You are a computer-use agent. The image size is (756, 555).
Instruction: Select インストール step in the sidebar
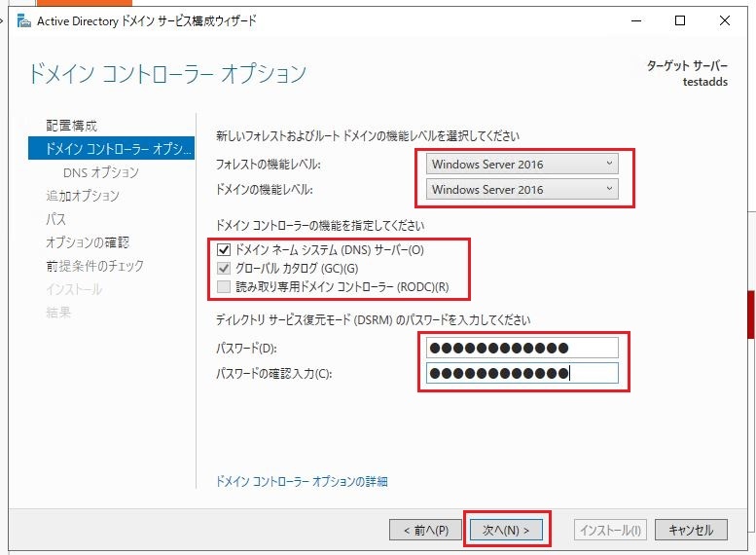click(74, 289)
